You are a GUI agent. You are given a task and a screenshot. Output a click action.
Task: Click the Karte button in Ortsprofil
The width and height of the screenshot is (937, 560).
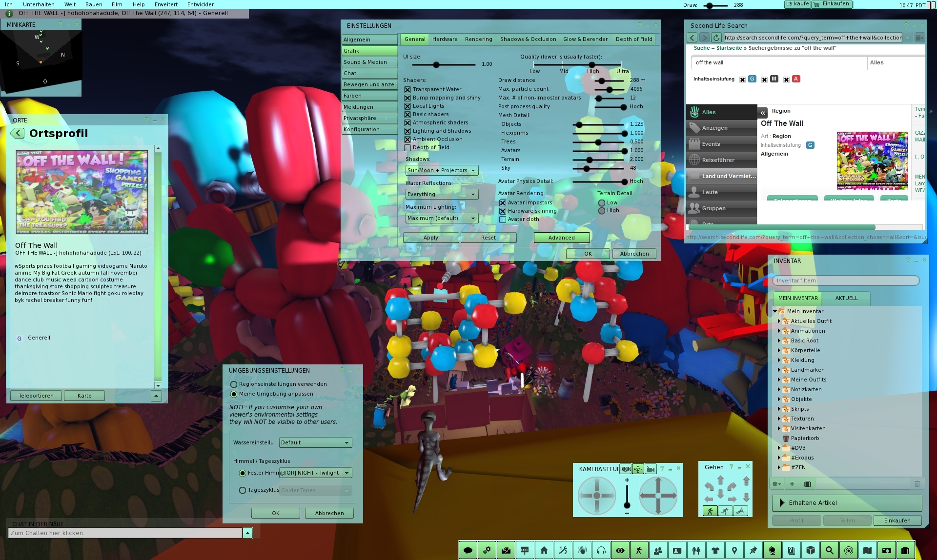coord(84,396)
